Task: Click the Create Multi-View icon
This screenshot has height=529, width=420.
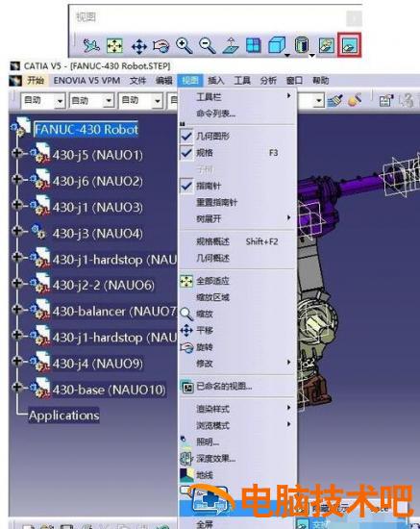Action: (254, 45)
